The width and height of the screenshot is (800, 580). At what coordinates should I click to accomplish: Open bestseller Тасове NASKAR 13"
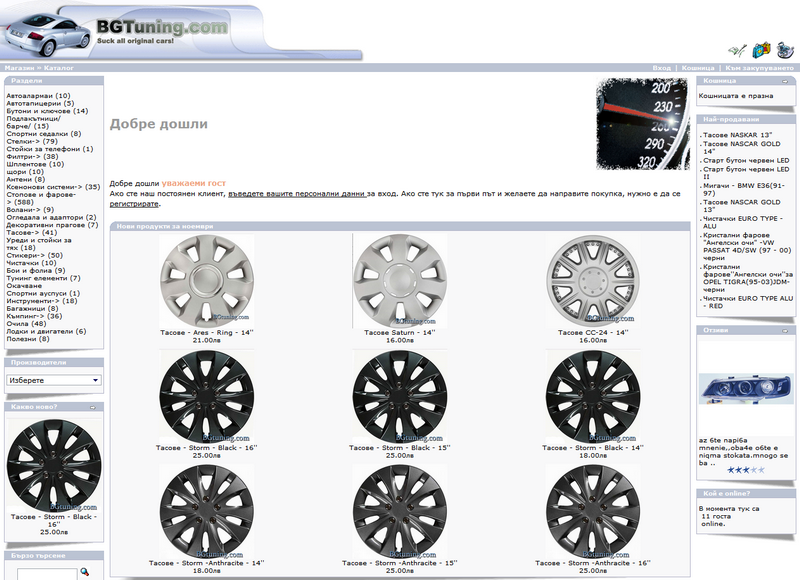[738, 135]
